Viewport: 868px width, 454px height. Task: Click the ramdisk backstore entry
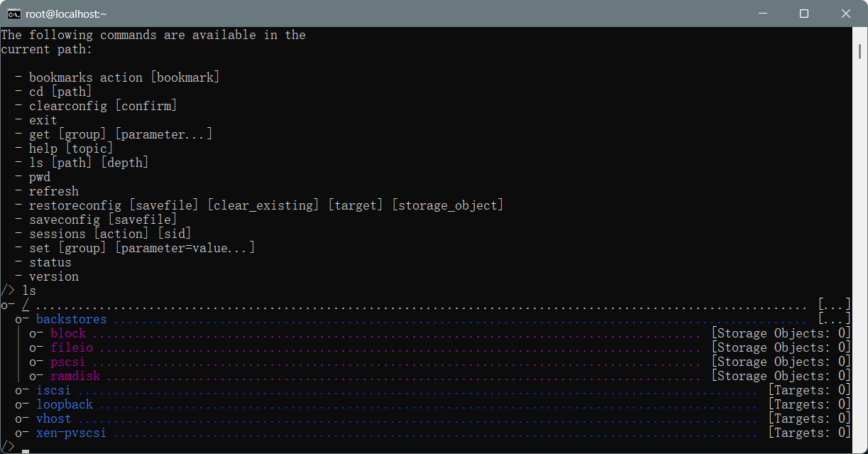tap(75, 376)
